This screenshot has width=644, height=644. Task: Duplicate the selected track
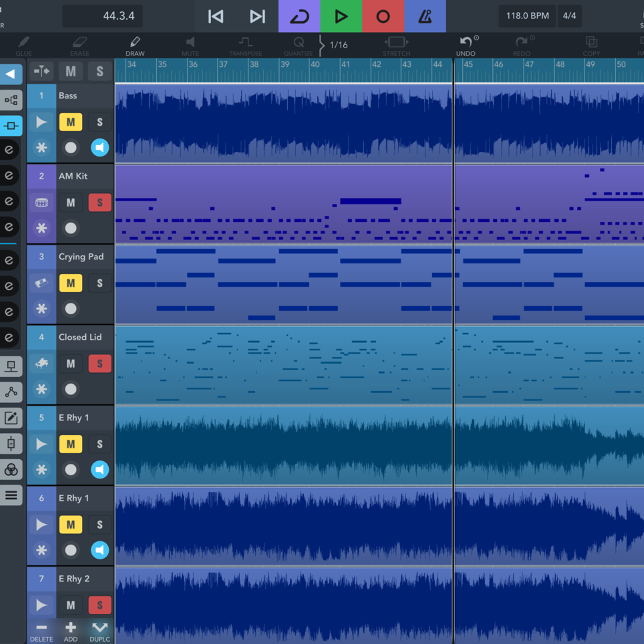point(100,632)
